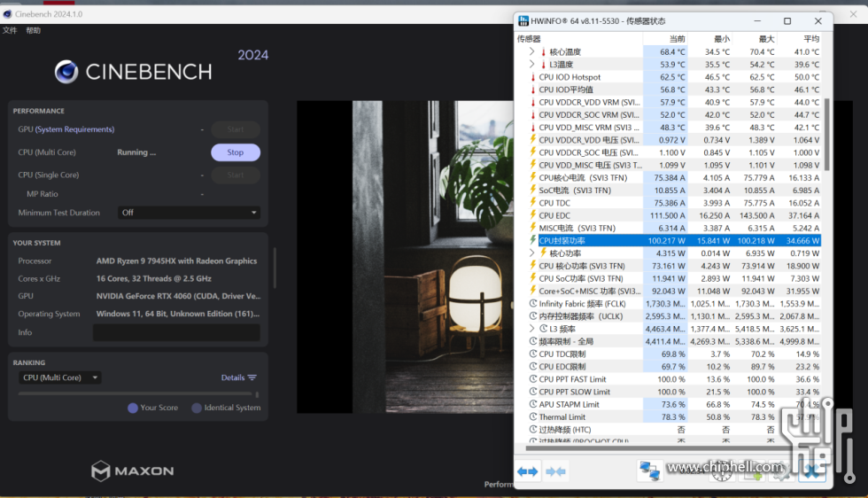Image resolution: width=868 pixels, height=498 pixels.
Task: Stop the CPU Multi Core benchmark
Action: tap(236, 152)
